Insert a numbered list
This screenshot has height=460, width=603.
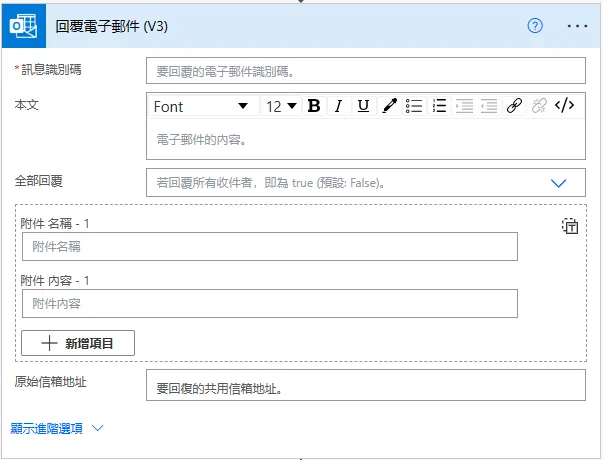[439, 105]
